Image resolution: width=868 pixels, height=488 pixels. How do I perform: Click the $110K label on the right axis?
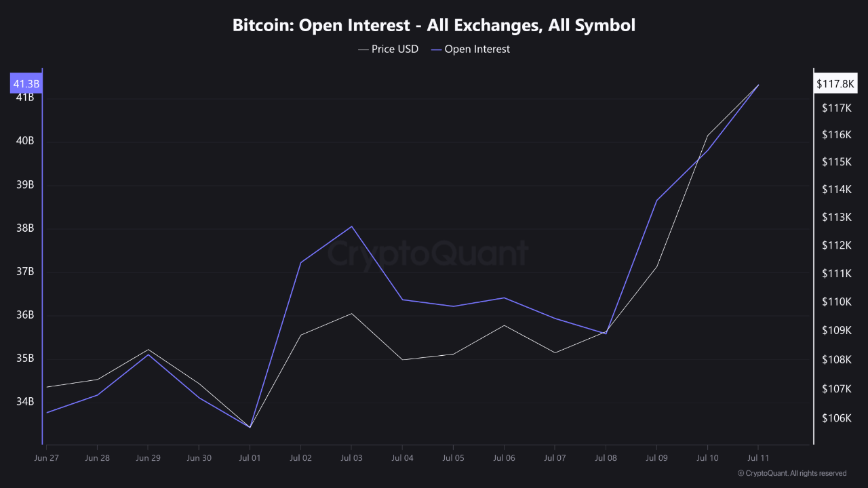[x=835, y=302]
